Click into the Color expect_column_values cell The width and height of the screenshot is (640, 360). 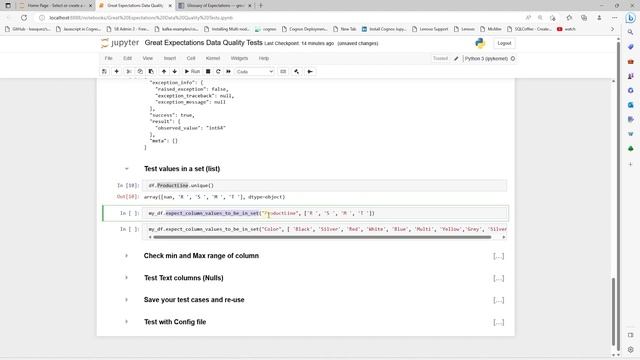click(324, 229)
